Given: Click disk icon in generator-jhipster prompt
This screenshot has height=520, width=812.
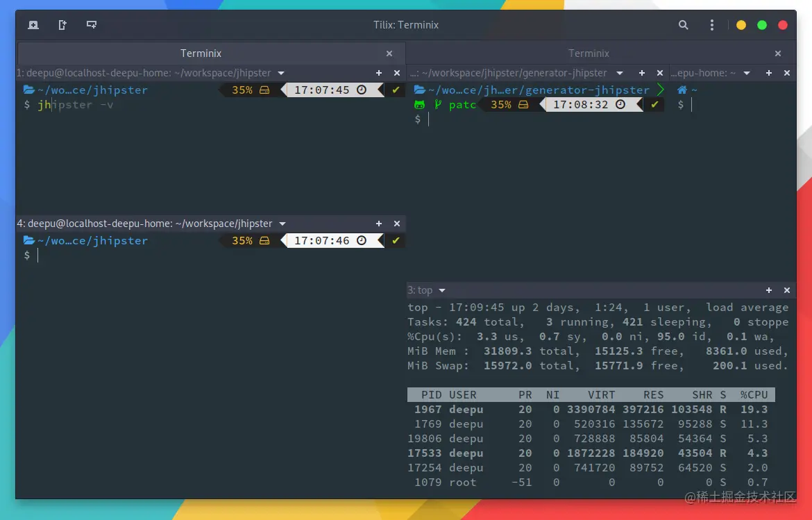Looking at the screenshot, I should pos(523,105).
